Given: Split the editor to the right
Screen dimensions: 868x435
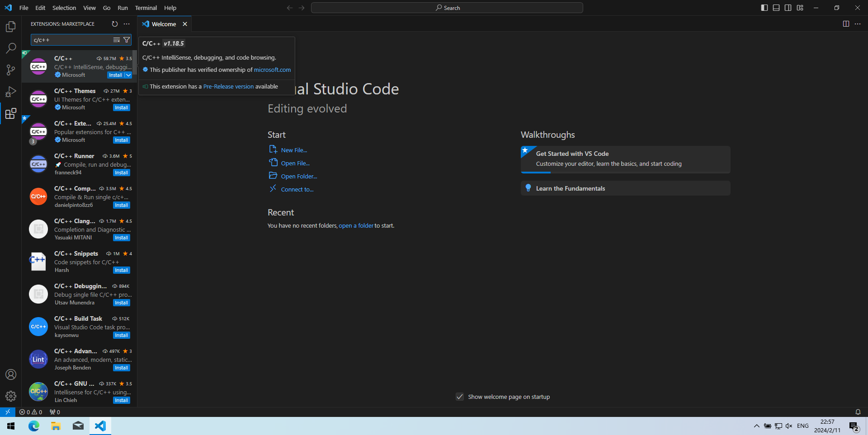Looking at the screenshot, I should pos(846,24).
